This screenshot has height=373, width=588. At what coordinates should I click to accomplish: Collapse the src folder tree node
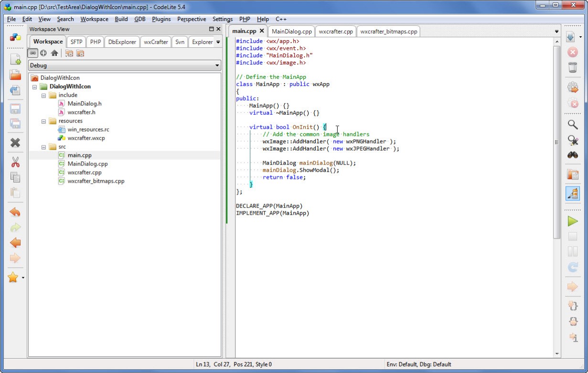coord(44,147)
